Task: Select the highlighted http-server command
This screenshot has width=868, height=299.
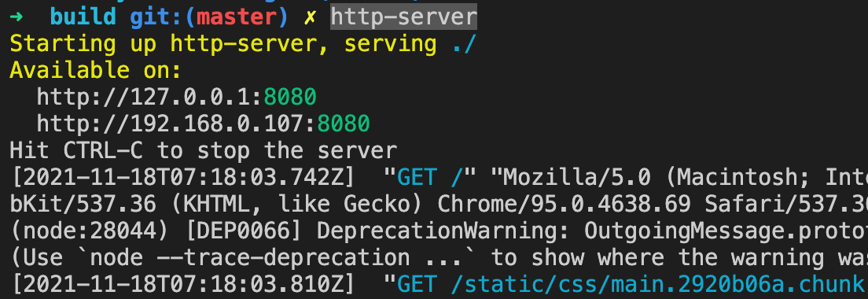Action: [x=403, y=17]
